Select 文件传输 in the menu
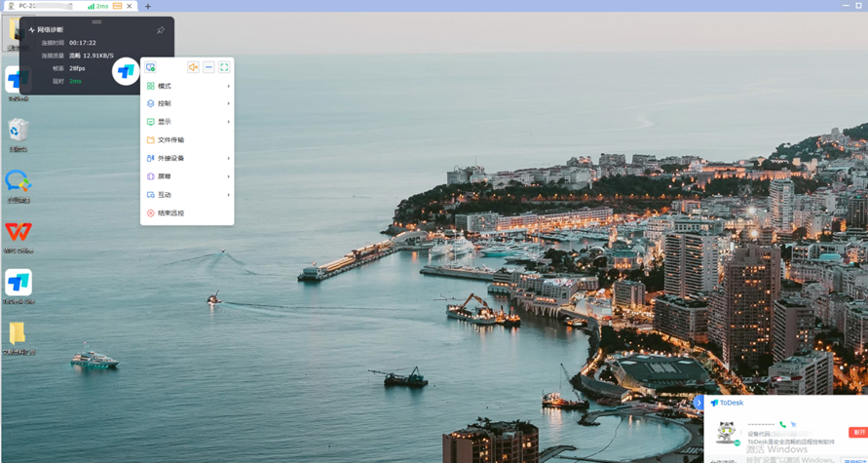Image resolution: width=868 pixels, height=463 pixels. coord(187,140)
